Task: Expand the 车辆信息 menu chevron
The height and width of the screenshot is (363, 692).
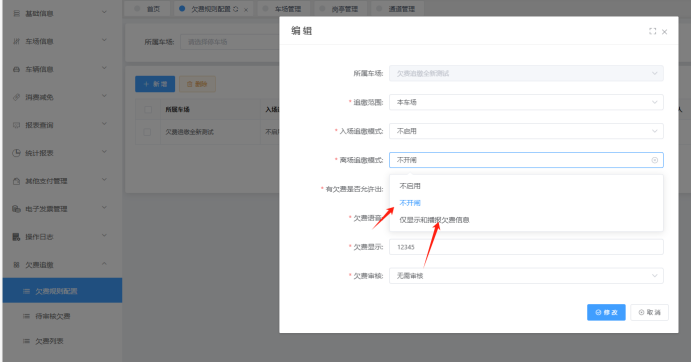Action: 104,68
